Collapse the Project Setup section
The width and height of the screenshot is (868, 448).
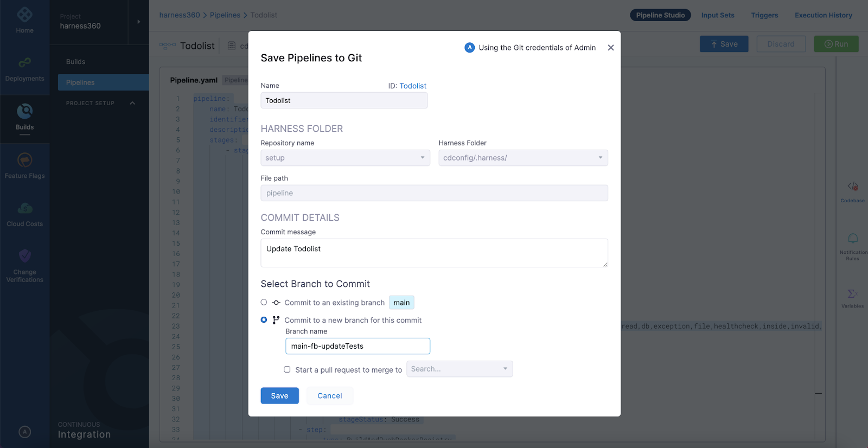[132, 103]
